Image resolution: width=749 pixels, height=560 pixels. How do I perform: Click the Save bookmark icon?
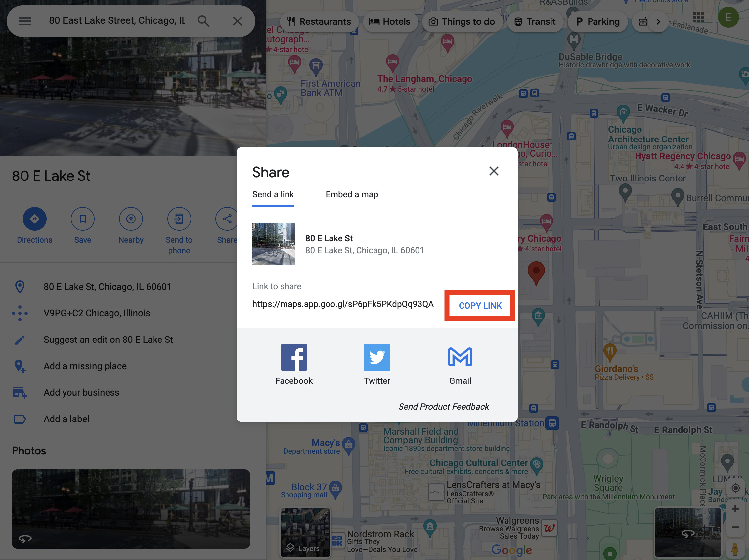[x=83, y=219]
